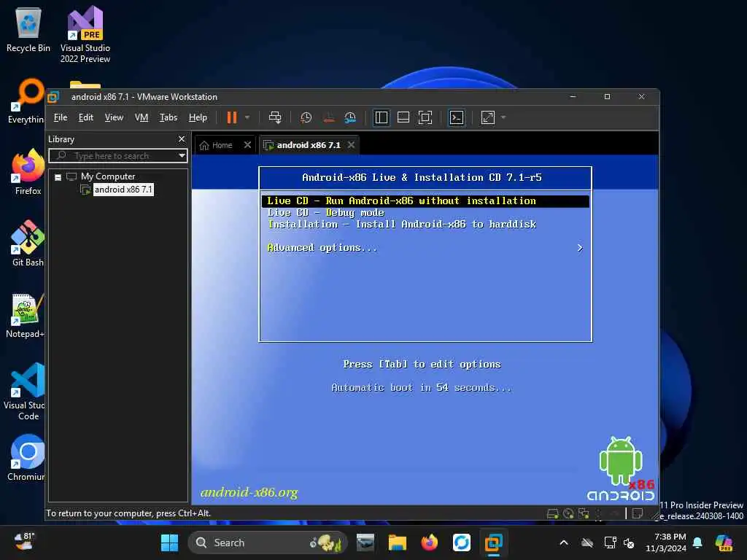Open the Edit menu
The height and width of the screenshot is (560, 747).
86,117
